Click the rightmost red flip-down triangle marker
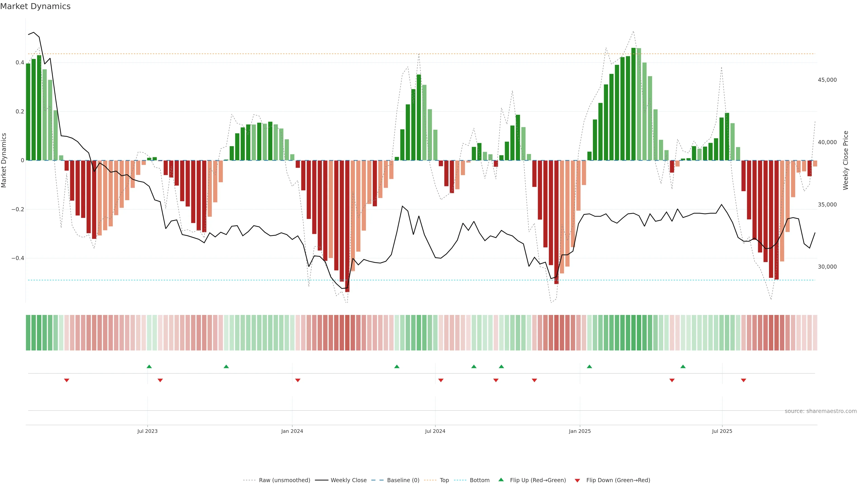This screenshot has width=868, height=488. (x=743, y=380)
